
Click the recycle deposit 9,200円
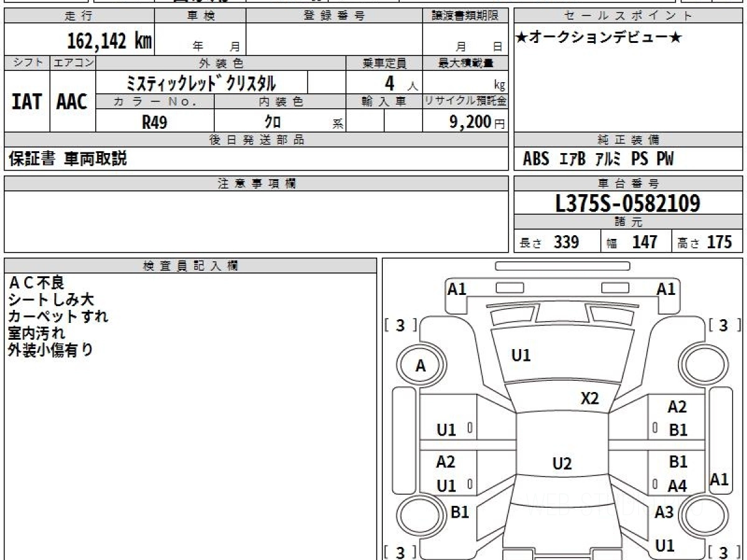click(477, 122)
